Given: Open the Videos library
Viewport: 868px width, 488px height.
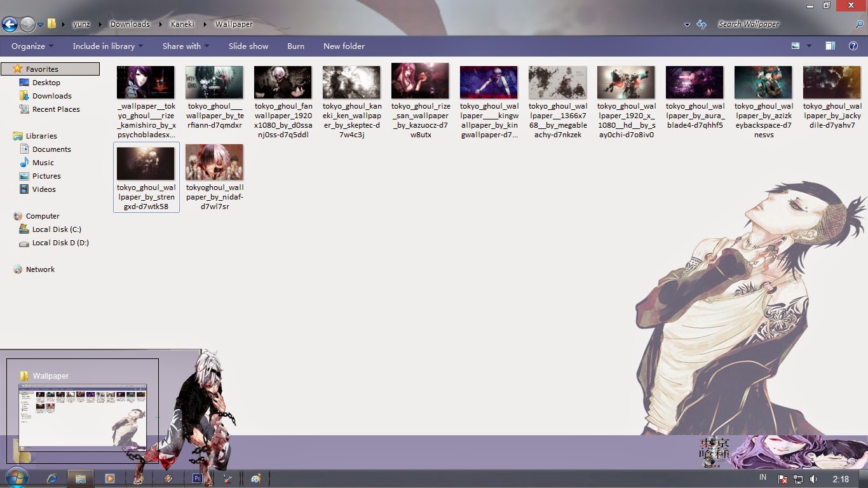Looking at the screenshot, I should [44, 189].
